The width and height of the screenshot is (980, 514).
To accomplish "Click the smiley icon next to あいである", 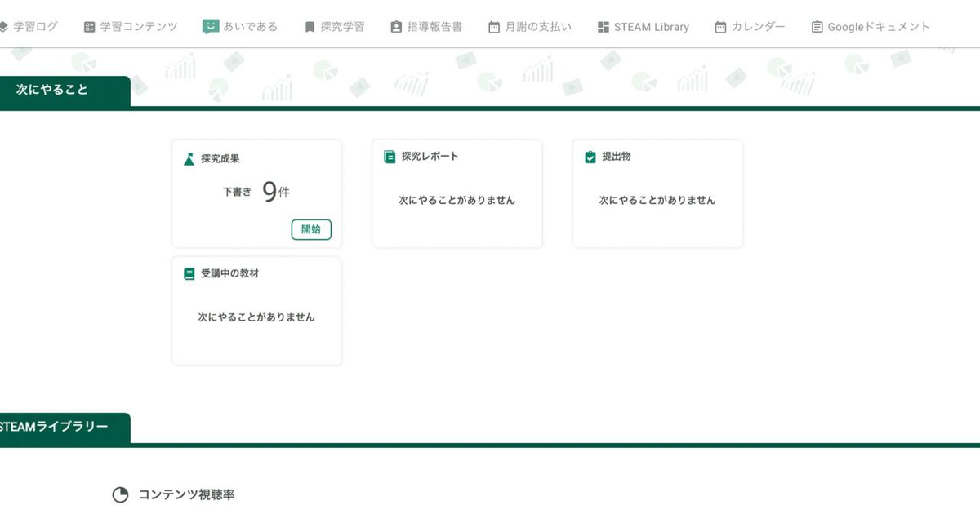I will tap(211, 25).
